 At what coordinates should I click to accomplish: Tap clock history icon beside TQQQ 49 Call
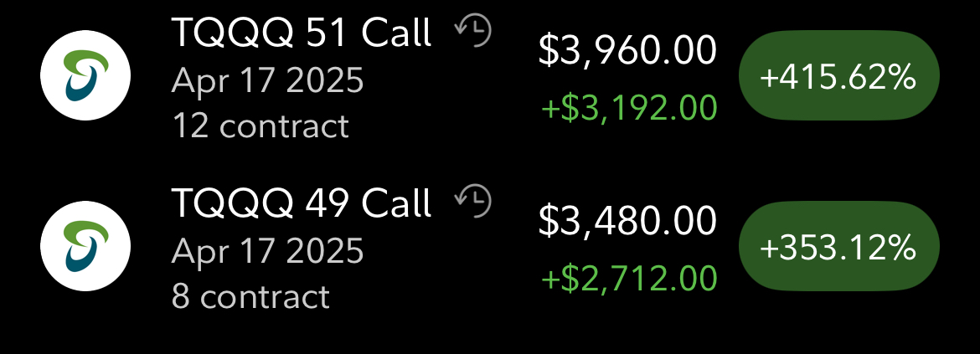pyautogui.click(x=473, y=201)
